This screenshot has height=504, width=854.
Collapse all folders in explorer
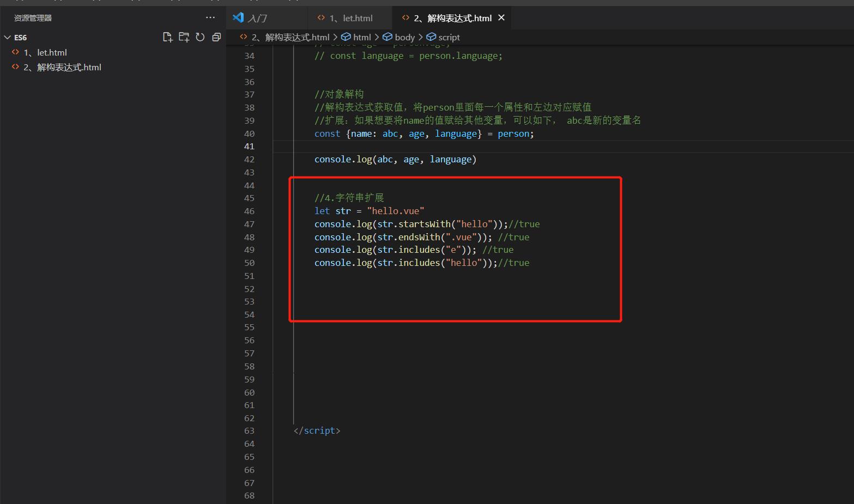point(216,37)
